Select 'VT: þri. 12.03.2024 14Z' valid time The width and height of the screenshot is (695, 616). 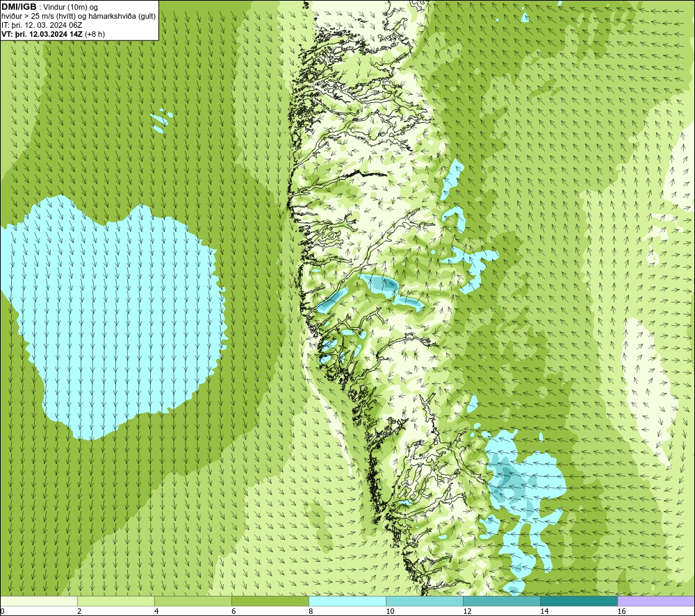[x=41, y=34]
